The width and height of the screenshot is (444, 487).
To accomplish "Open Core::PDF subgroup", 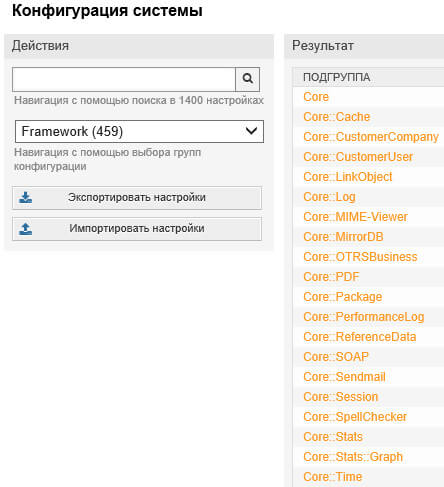I will pos(331,277).
